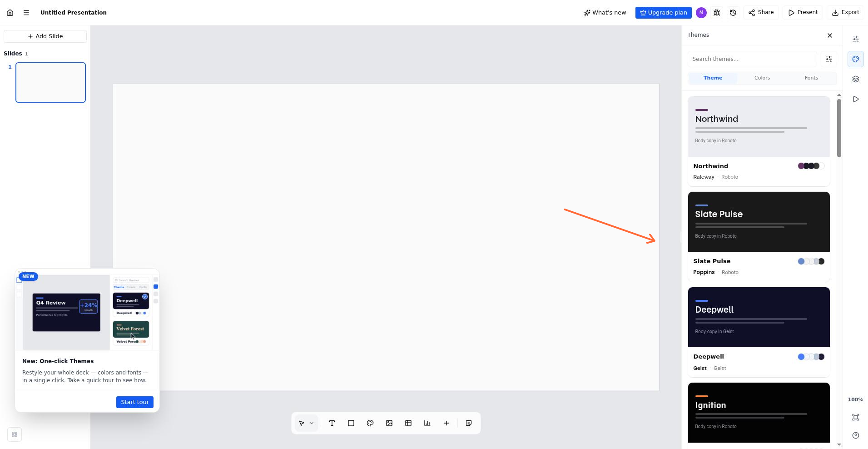Click the fit-to-screen icon
868x449 pixels.
tap(856, 417)
